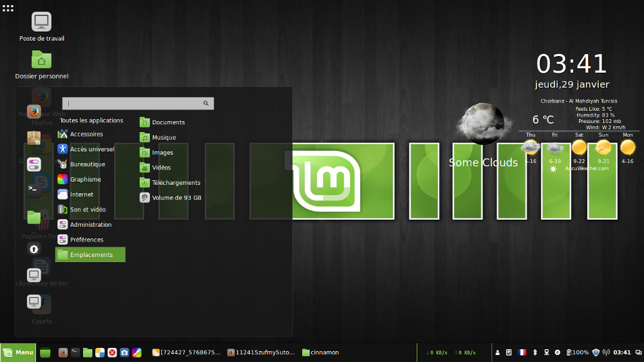Launch Firefox from menu favorites sidebar
This screenshot has width=644, height=362.
[x=34, y=112]
